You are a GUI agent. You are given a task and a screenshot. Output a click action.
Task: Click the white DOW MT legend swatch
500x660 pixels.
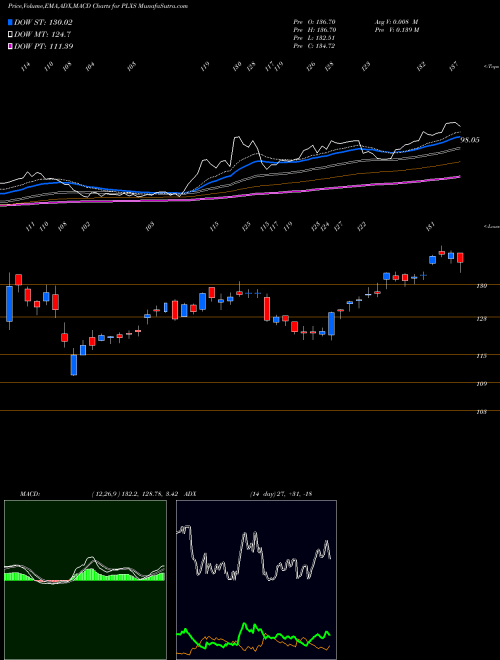(x=10, y=34)
